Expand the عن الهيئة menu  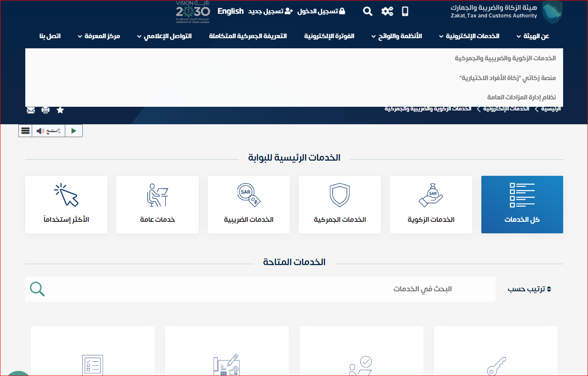tap(532, 36)
